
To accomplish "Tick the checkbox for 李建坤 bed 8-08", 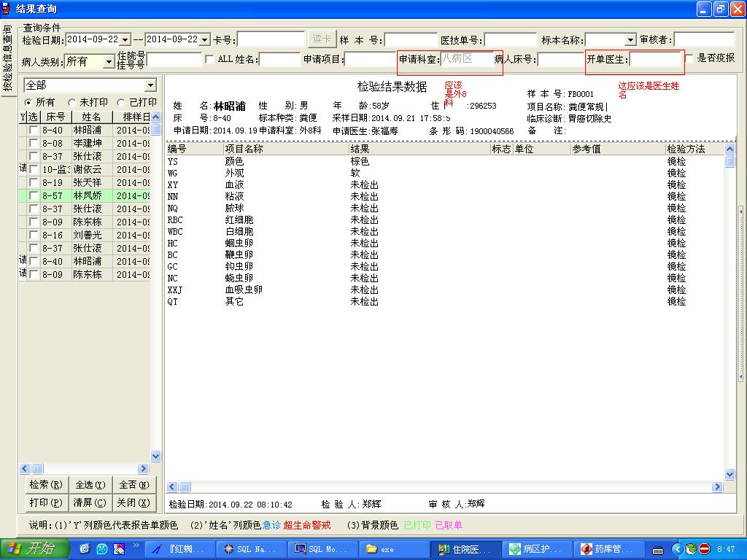I will (34, 143).
